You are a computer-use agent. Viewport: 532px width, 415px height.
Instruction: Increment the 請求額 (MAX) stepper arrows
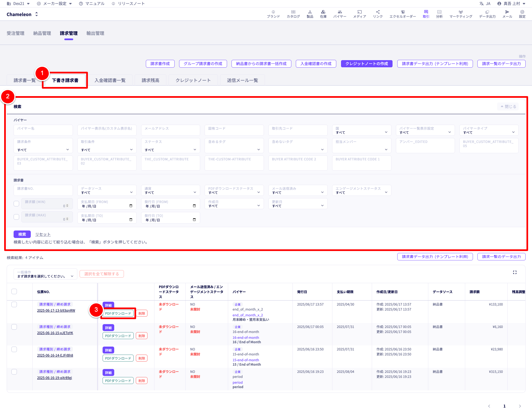pos(67,218)
